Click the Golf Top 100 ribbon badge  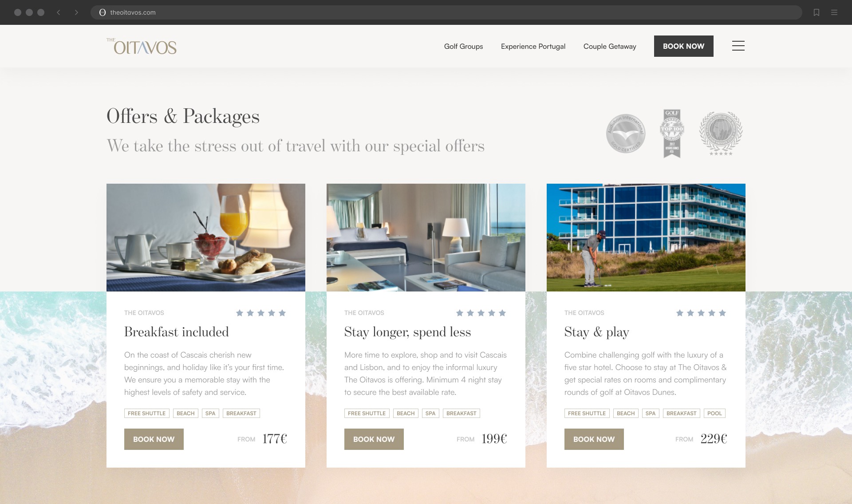[x=672, y=134]
